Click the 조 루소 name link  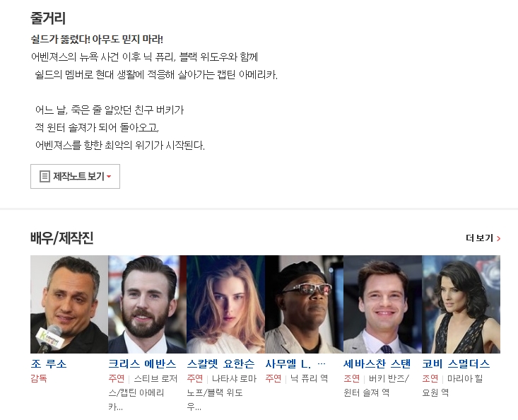(49, 364)
